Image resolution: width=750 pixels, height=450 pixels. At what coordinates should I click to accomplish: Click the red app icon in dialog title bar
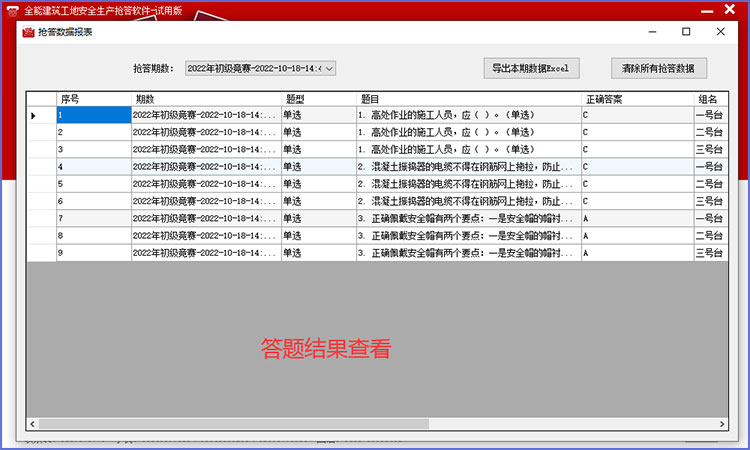tap(28, 32)
